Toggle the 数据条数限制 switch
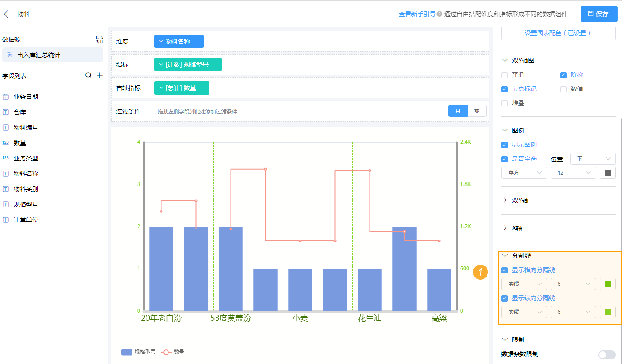 (607, 354)
